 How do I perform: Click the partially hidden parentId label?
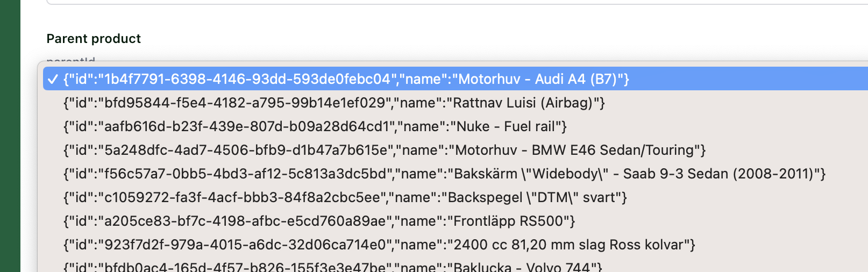pos(71,59)
